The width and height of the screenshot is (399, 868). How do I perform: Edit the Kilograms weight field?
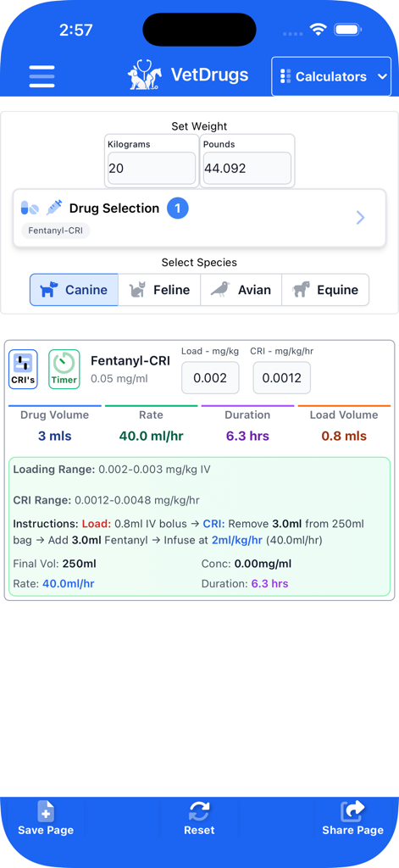pyautogui.click(x=152, y=169)
